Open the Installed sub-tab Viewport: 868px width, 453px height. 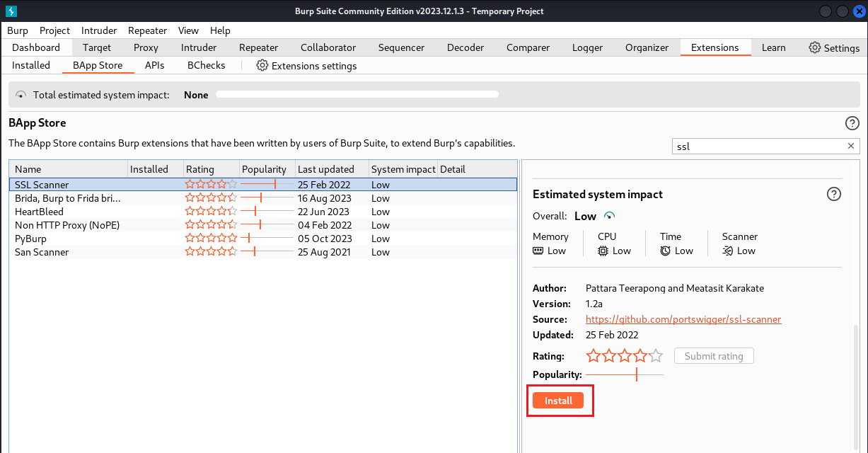31,65
